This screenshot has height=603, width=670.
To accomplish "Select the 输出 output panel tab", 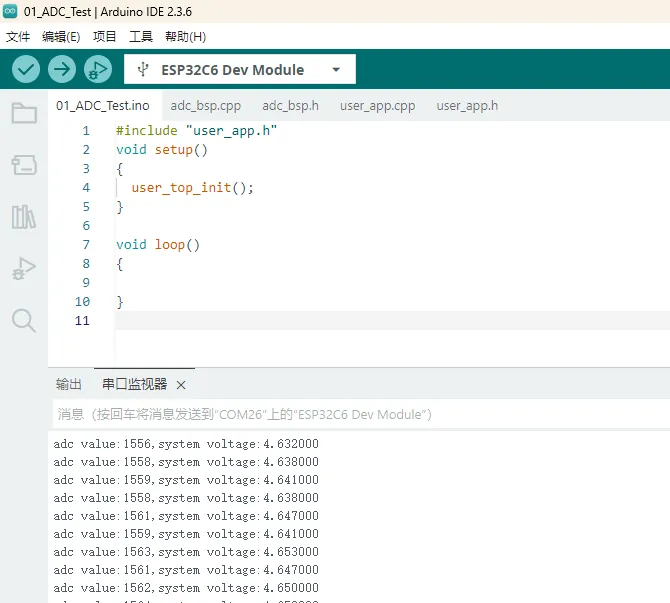I will coord(69,384).
